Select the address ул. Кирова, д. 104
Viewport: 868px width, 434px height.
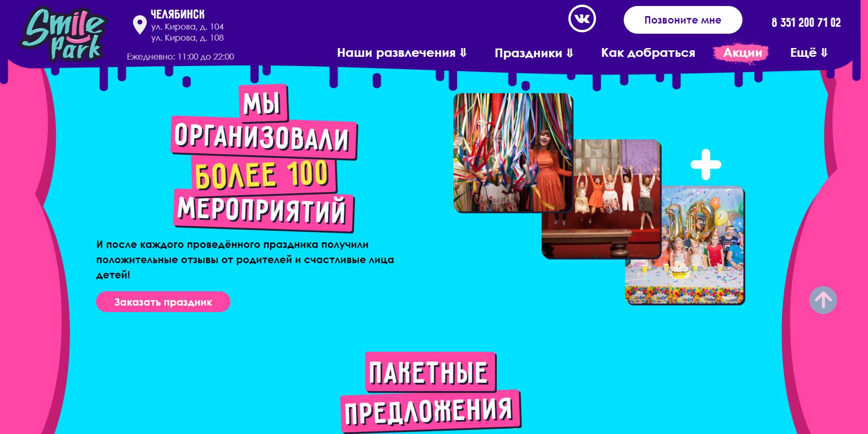(x=187, y=27)
